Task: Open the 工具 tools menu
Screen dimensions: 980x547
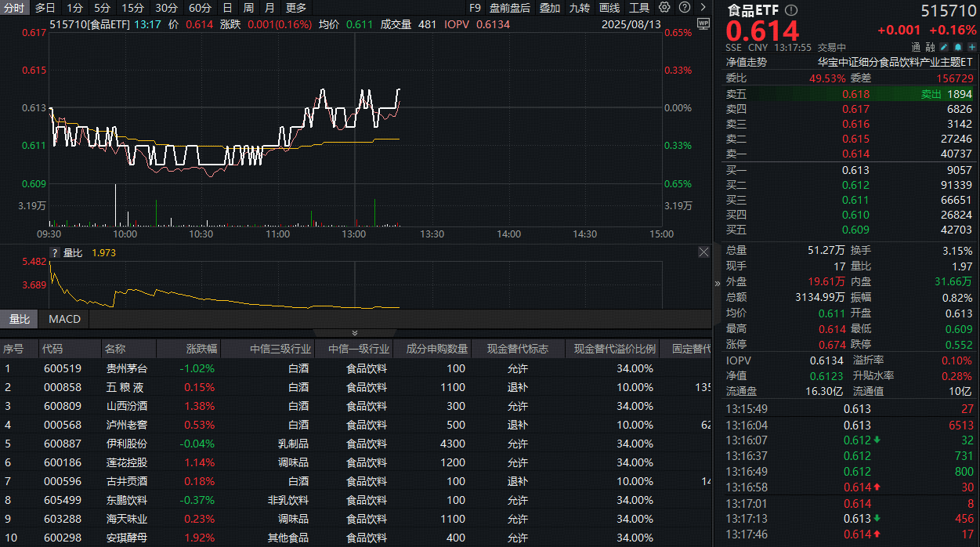Action: [639, 8]
